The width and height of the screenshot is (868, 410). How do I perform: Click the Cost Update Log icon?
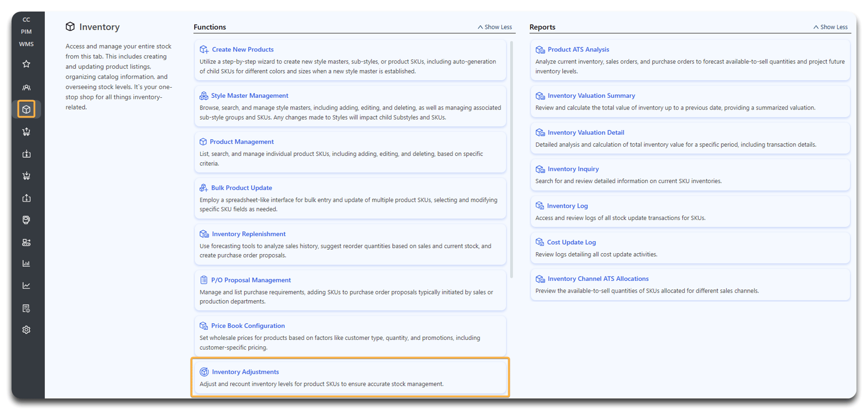539,242
